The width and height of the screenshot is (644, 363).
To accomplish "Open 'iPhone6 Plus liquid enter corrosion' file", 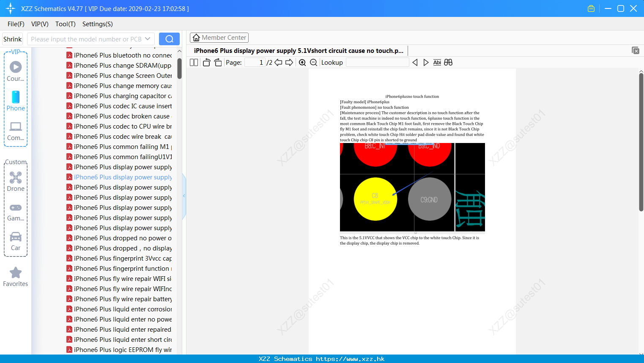I will click(119, 309).
